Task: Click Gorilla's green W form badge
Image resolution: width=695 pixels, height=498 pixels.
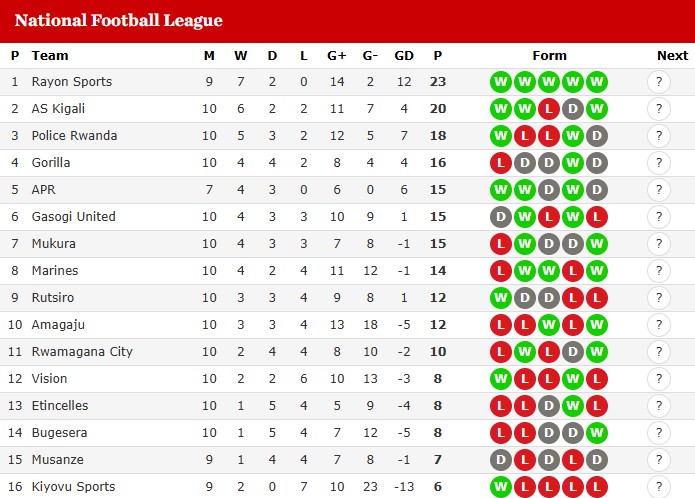Action: click(573, 163)
